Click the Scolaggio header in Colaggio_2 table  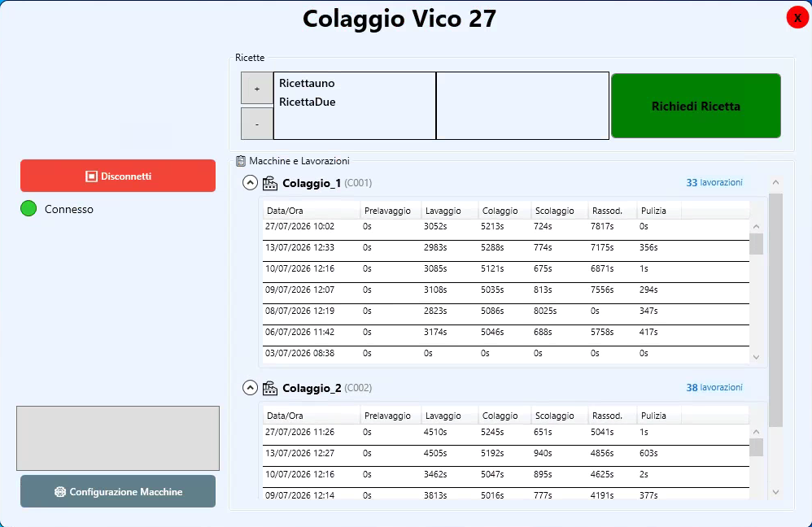[x=559, y=416]
